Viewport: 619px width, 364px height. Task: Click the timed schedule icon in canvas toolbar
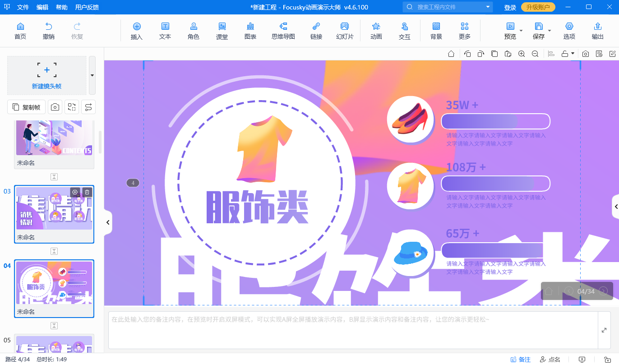599,54
